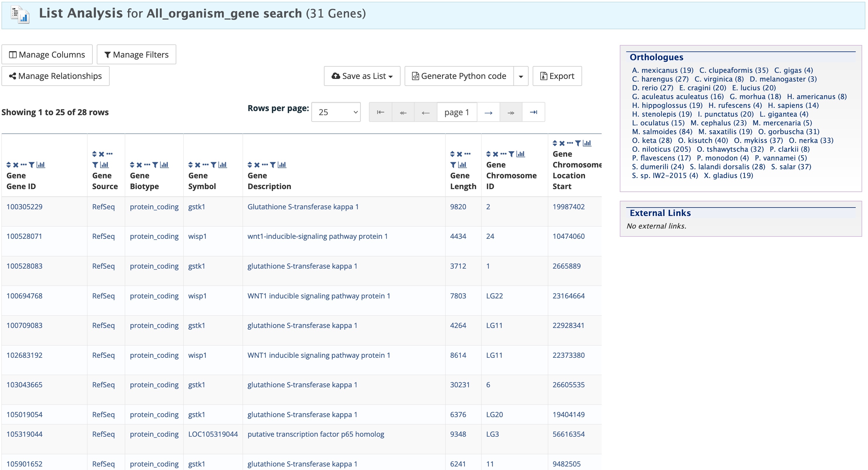Viewport: 868px width, 470px height.
Task: Sort by Gene Biotype column
Action: [x=132, y=165]
